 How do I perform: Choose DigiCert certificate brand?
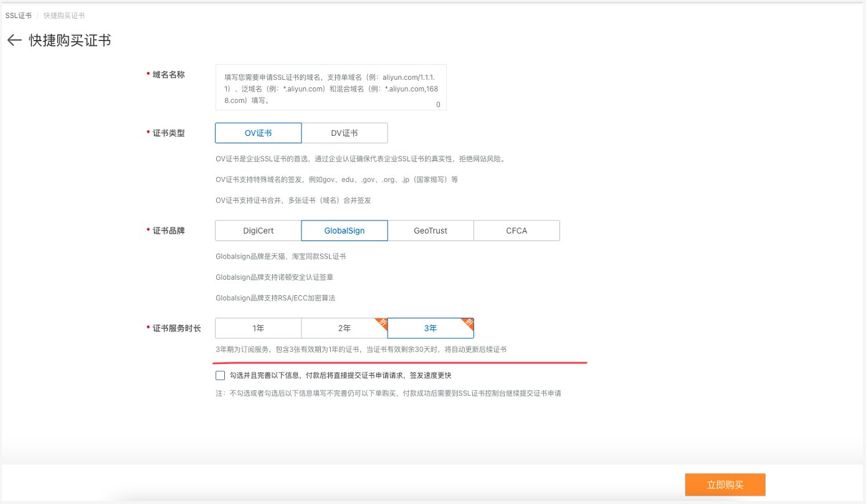coord(258,231)
